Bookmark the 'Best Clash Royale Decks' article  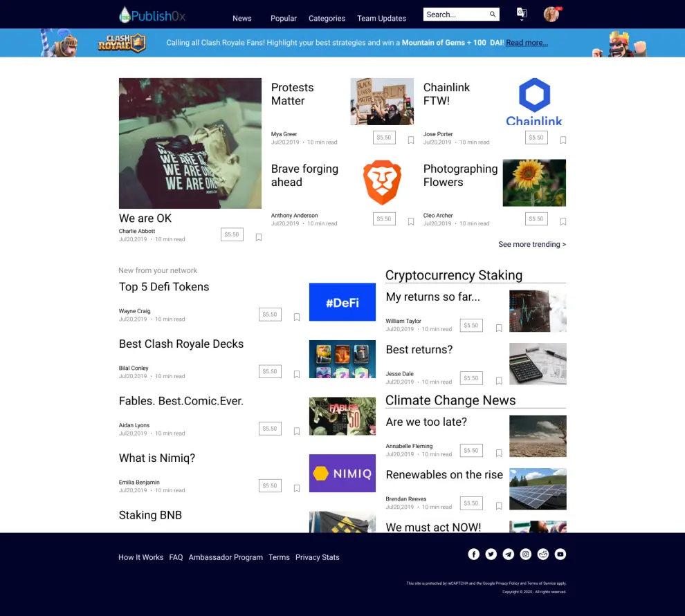297,374
